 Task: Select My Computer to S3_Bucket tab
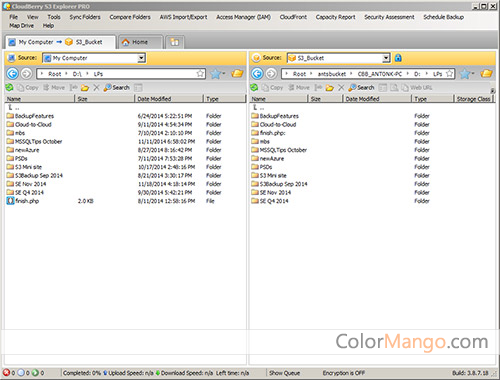[x=60, y=42]
